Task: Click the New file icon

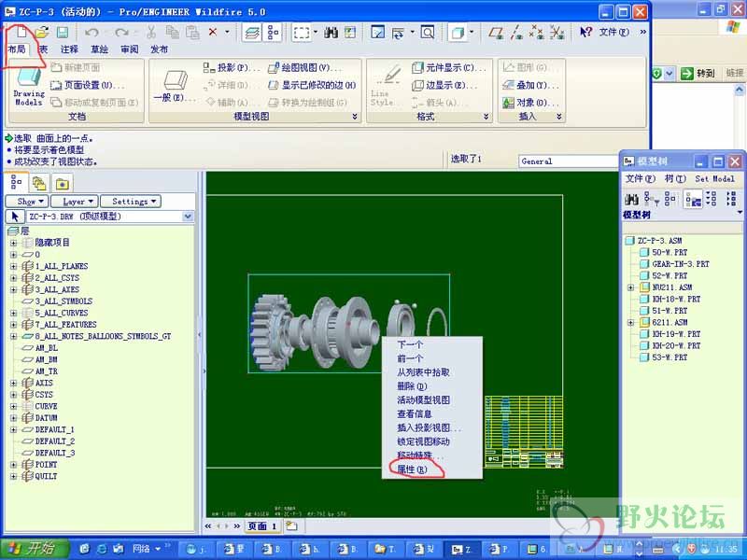Action: tap(21, 33)
